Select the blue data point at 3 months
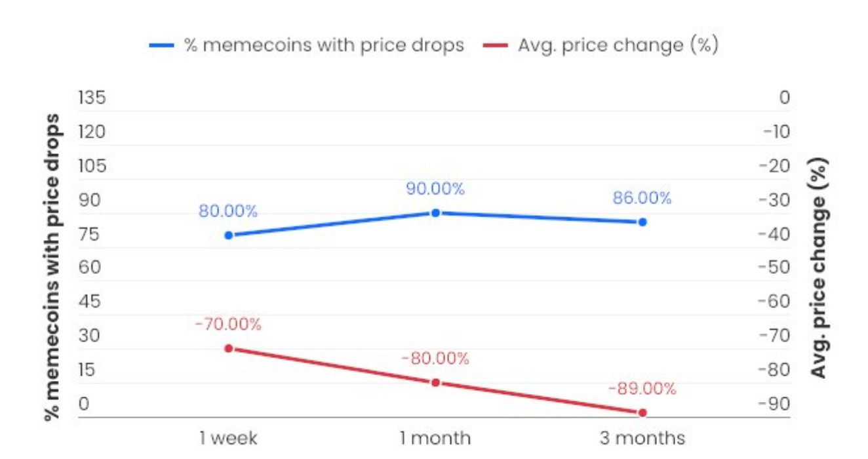 (x=642, y=222)
